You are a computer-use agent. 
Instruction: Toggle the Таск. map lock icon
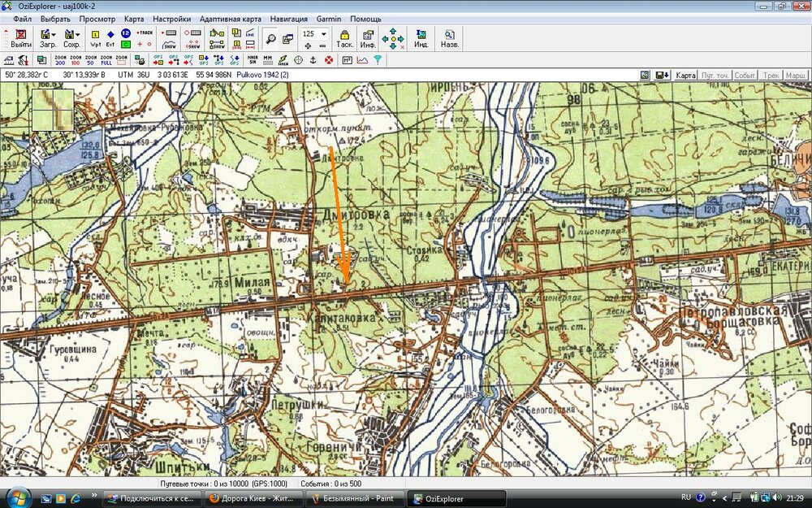click(344, 38)
